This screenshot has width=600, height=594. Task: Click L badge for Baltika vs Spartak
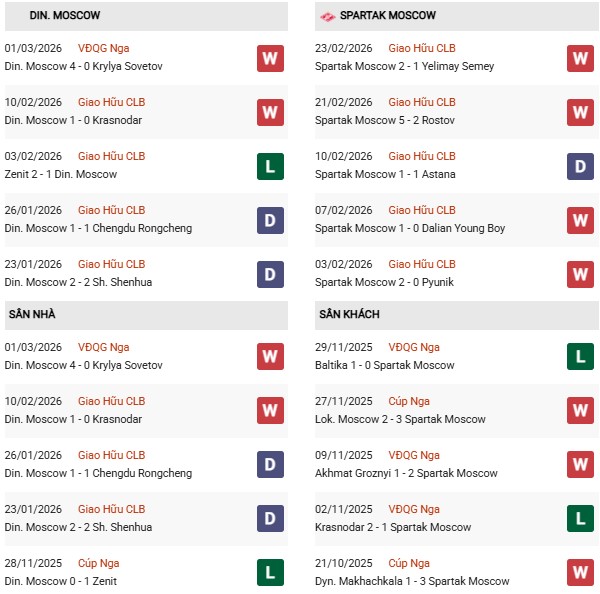point(581,357)
